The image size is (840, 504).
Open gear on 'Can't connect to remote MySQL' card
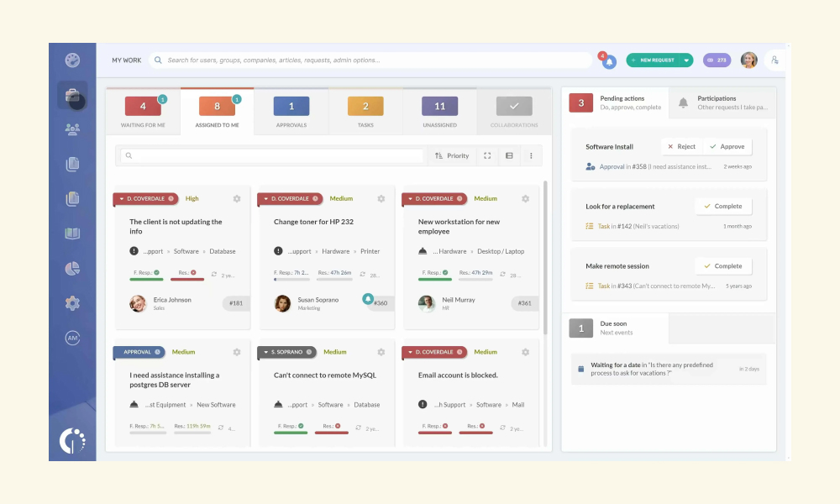[x=381, y=352]
